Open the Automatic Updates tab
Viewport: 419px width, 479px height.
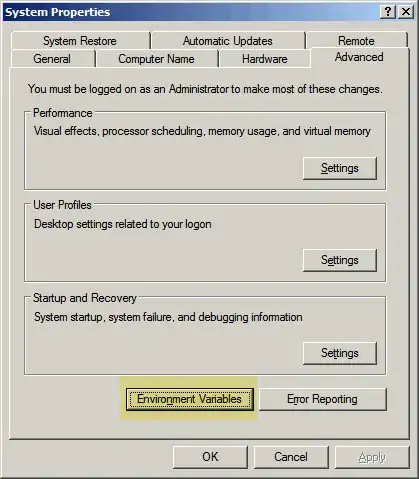(228, 41)
